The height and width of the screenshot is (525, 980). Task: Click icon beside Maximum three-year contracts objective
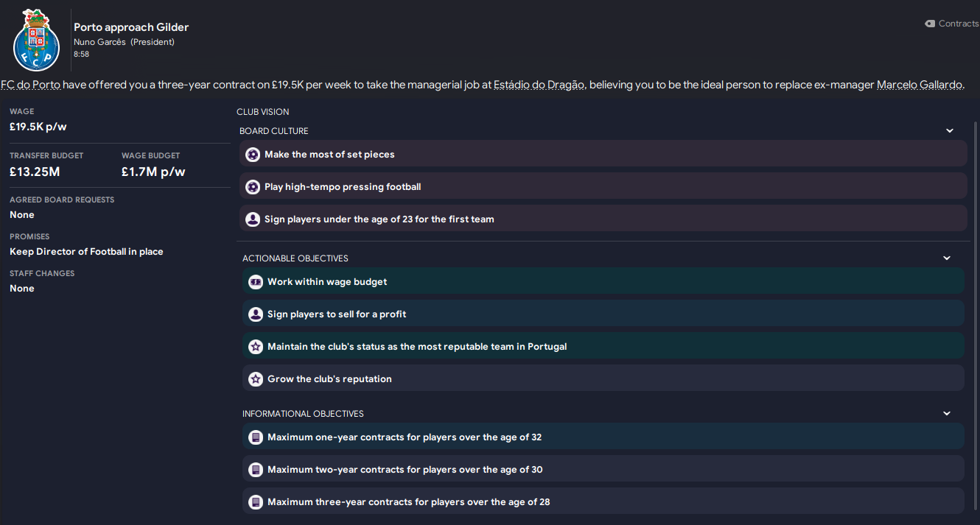(256, 502)
